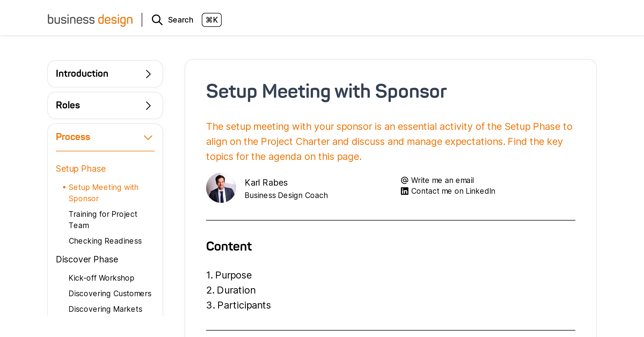Click the @ email icon next to Write me
The width and height of the screenshot is (644, 337).
click(404, 180)
